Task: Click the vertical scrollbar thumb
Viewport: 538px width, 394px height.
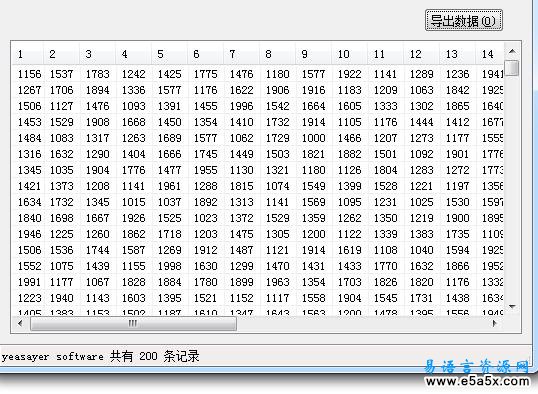Action: tap(512, 68)
